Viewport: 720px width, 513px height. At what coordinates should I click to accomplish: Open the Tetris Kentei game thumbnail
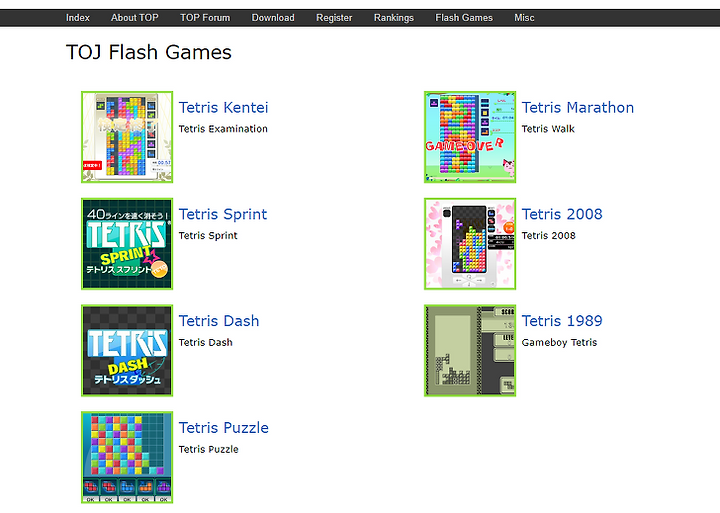coord(127,137)
